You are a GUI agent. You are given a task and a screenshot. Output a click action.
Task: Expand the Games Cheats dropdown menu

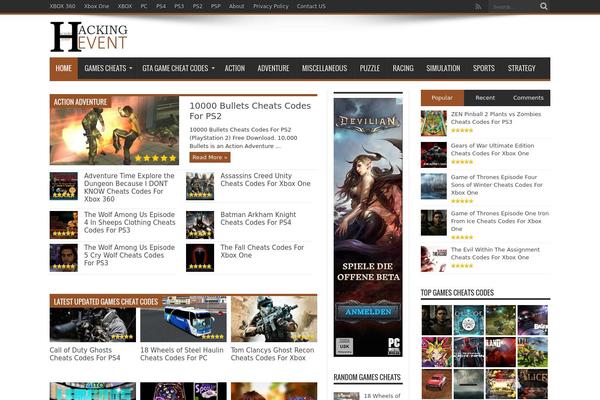tap(108, 69)
